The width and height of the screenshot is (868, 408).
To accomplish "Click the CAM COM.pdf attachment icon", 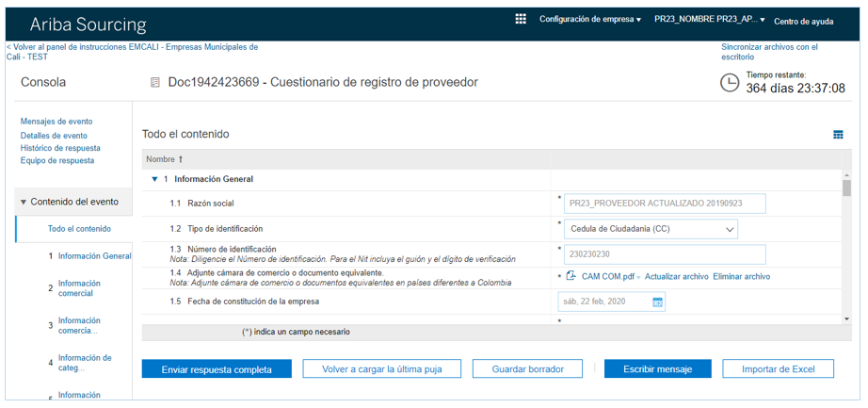I will click(571, 276).
